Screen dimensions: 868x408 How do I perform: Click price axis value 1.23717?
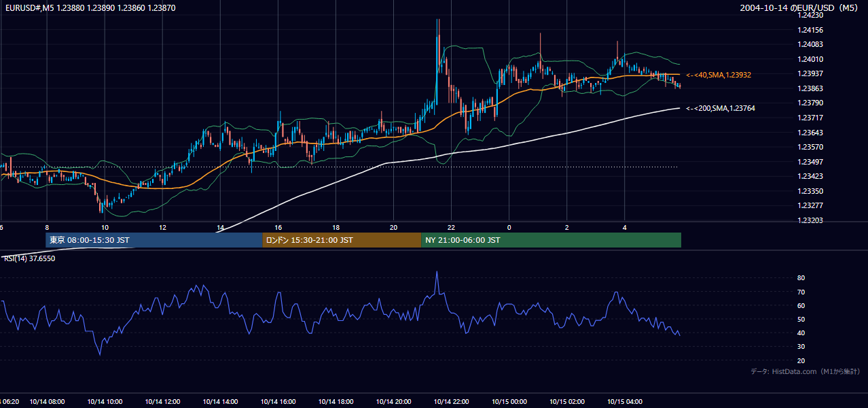click(x=810, y=118)
